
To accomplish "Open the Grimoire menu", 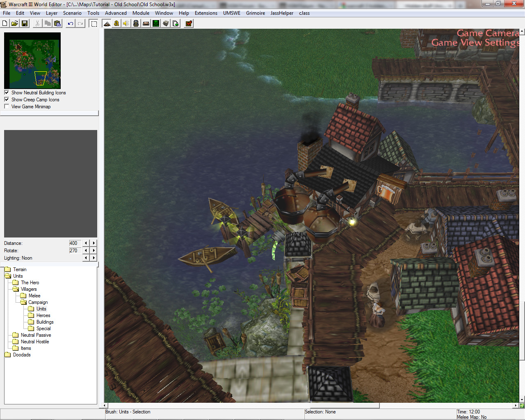I will pyautogui.click(x=256, y=13).
